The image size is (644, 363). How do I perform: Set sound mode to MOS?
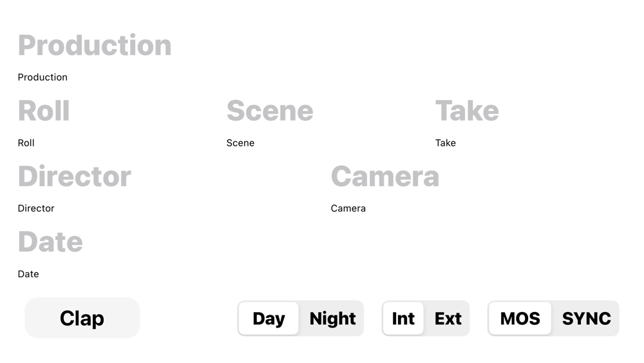(520, 319)
